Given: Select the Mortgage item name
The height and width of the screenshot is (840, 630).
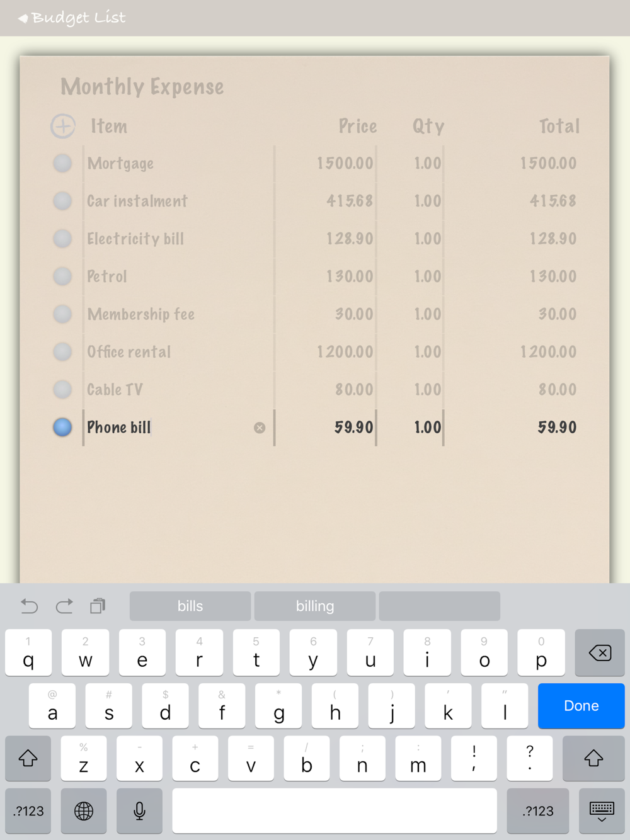Looking at the screenshot, I should (x=120, y=164).
